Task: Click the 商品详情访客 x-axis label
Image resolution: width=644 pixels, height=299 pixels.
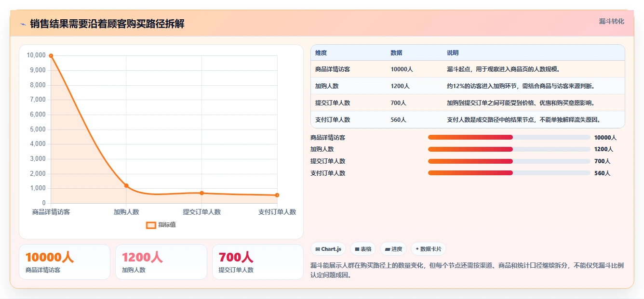Action: [51, 212]
